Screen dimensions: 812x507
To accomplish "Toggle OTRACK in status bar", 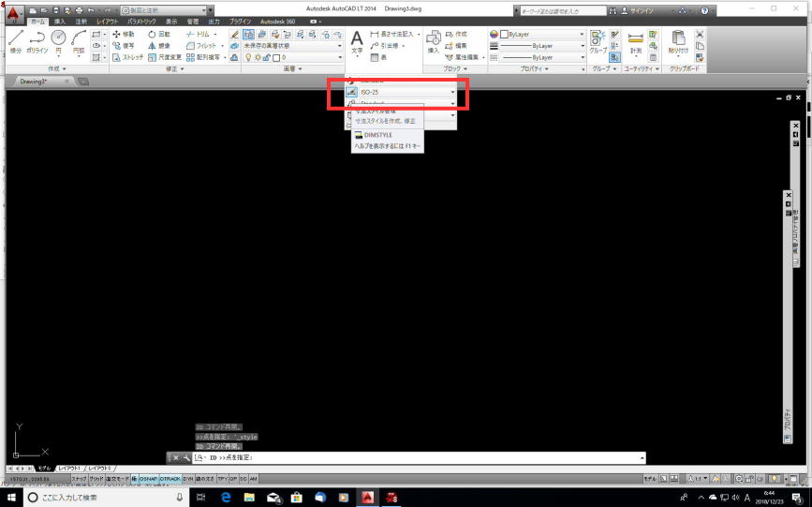I will click(170, 479).
